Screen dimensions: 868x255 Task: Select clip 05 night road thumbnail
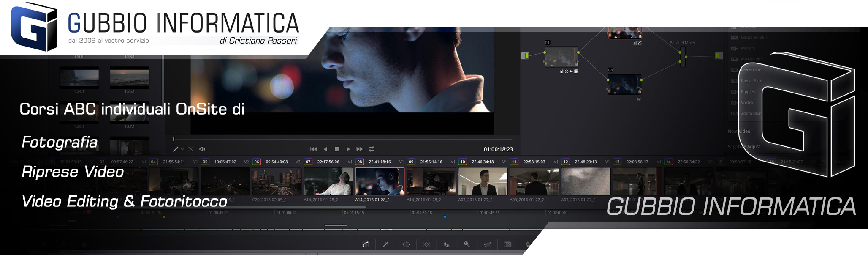coord(225,181)
